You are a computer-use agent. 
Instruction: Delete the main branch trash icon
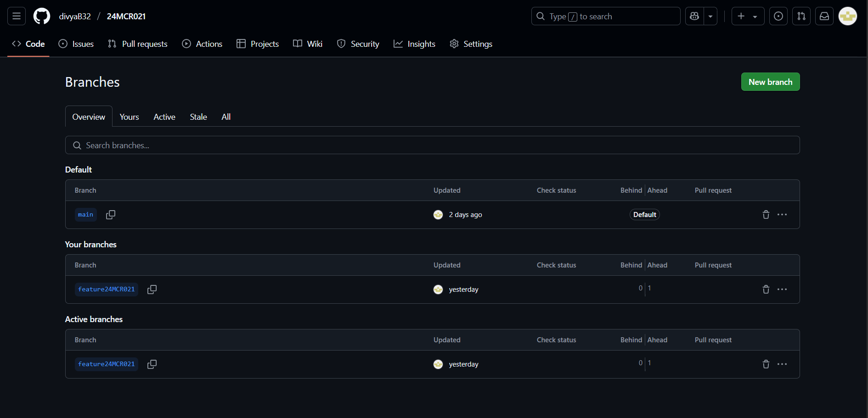point(766,214)
